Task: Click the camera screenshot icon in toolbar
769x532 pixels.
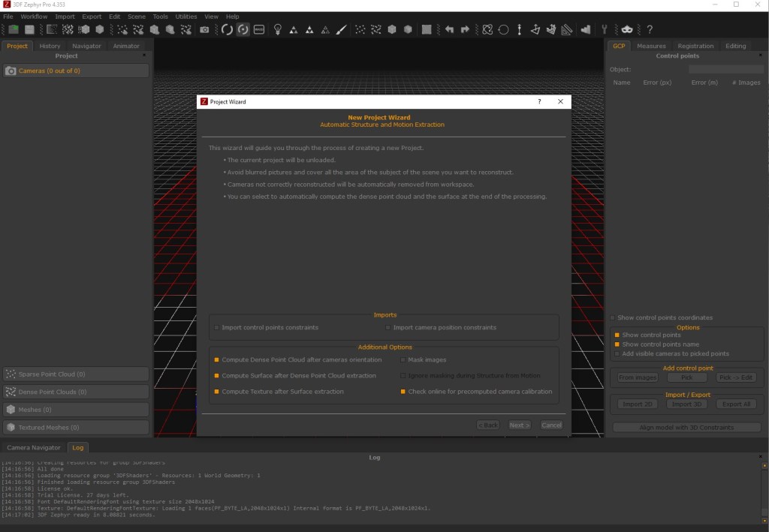Action: [204, 29]
